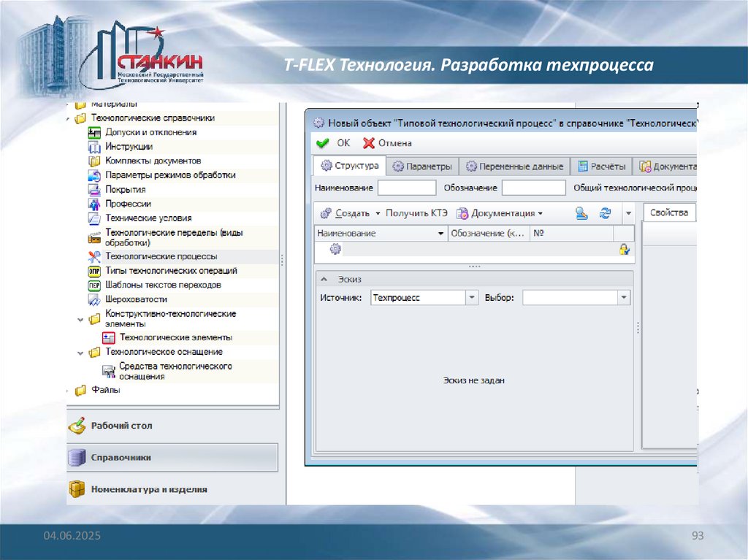Click the Рабочий стол panel icon
This screenshot has width=748, height=560.
pos(77,426)
